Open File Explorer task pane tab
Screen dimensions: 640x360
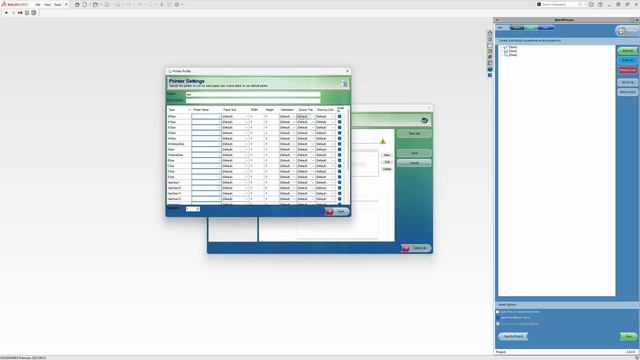[490, 45]
